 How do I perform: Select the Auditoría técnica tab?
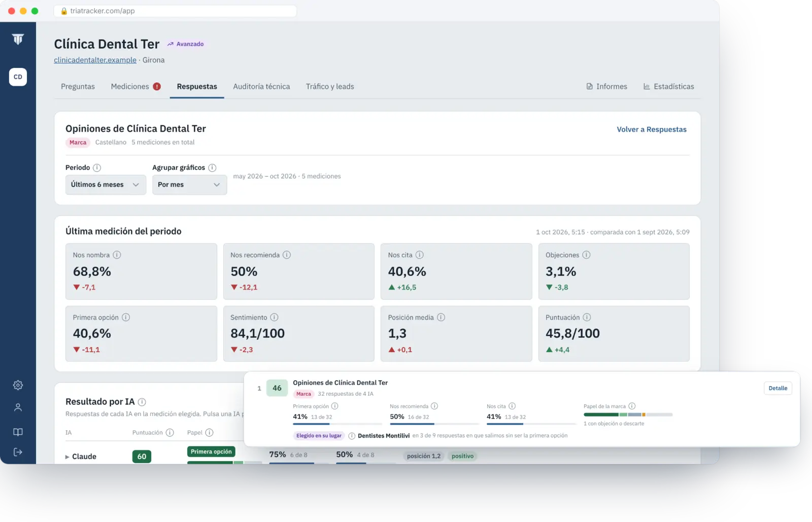261,86
